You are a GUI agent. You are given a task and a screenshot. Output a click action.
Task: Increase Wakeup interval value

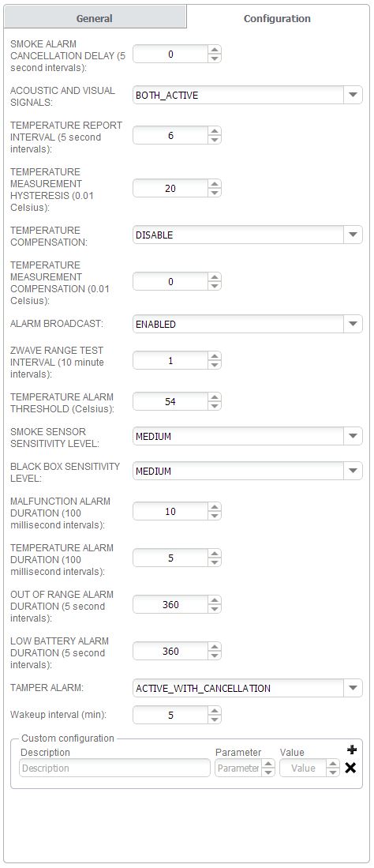[x=215, y=711]
